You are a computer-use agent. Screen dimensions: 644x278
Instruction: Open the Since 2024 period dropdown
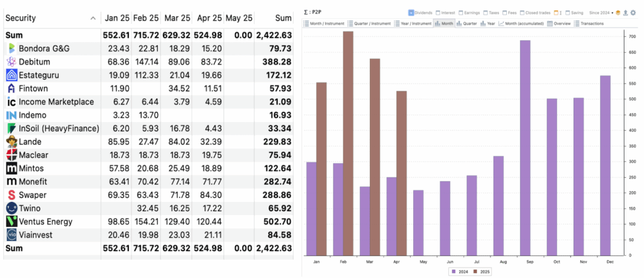tap(601, 13)
